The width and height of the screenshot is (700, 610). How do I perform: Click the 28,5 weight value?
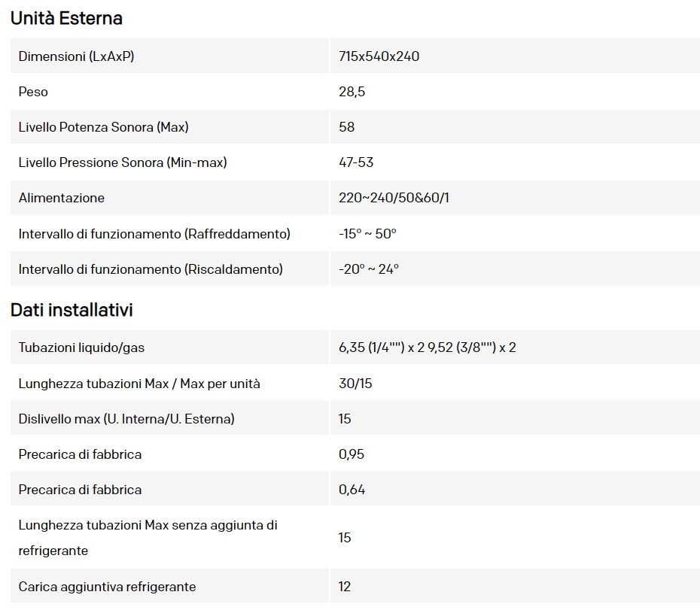[352, 92]
